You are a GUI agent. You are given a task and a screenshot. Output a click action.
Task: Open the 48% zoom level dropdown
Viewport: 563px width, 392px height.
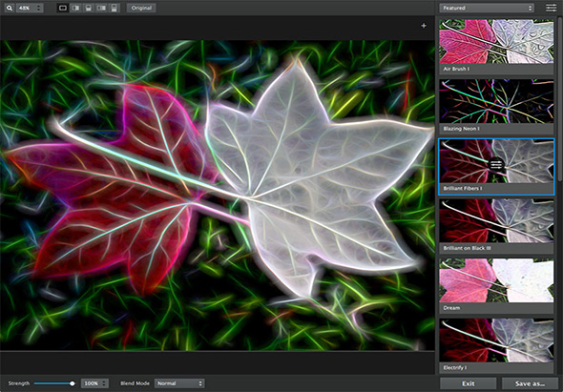30,8
